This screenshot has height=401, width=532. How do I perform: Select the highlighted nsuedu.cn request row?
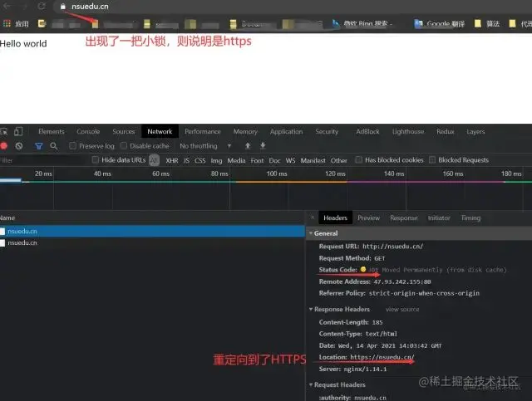[x=152, y=231]
